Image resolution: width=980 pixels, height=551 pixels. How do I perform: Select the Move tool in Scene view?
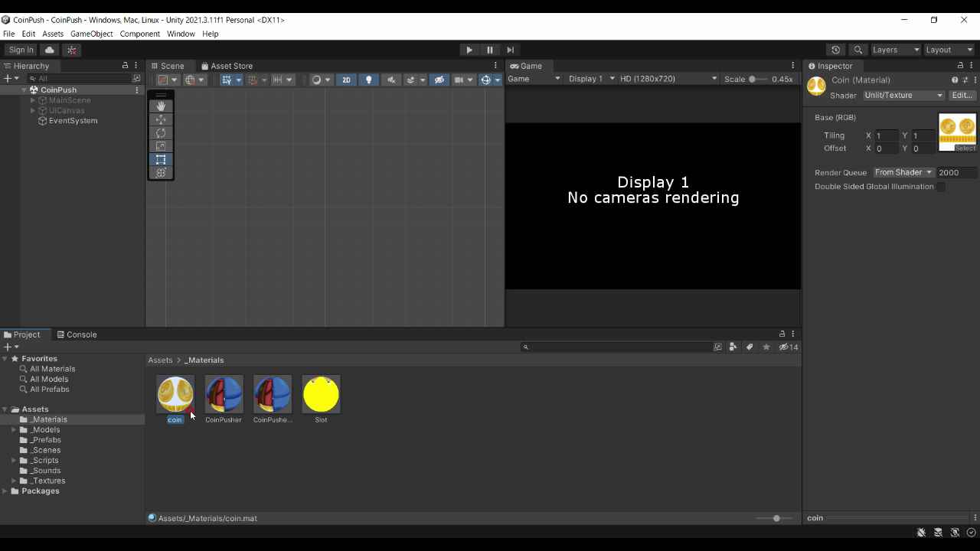tap(161, 119)
